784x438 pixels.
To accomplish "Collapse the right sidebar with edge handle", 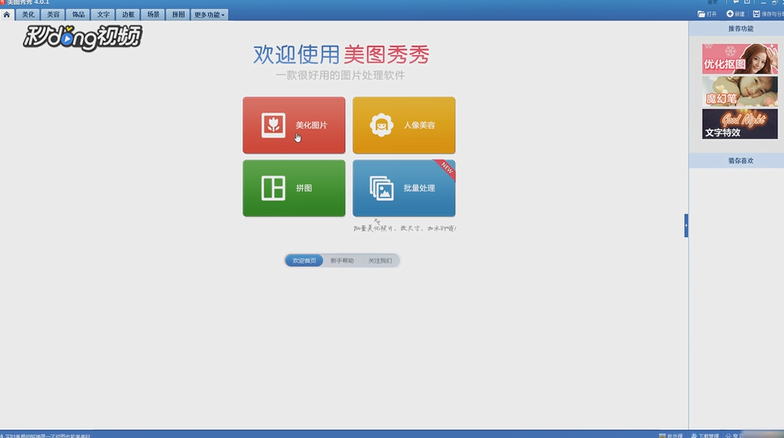I will tap(686, 226).
